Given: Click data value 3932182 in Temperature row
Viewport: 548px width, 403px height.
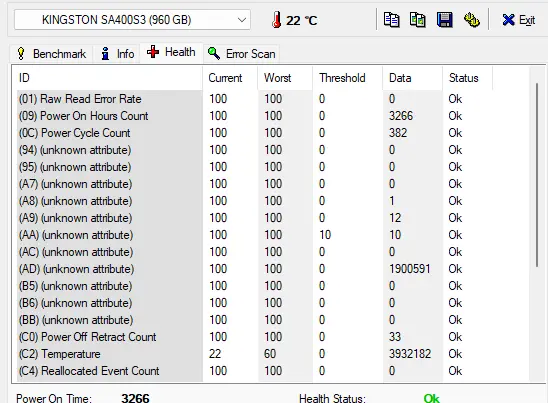Looking at the screenshot, I should tap(410, 354).
